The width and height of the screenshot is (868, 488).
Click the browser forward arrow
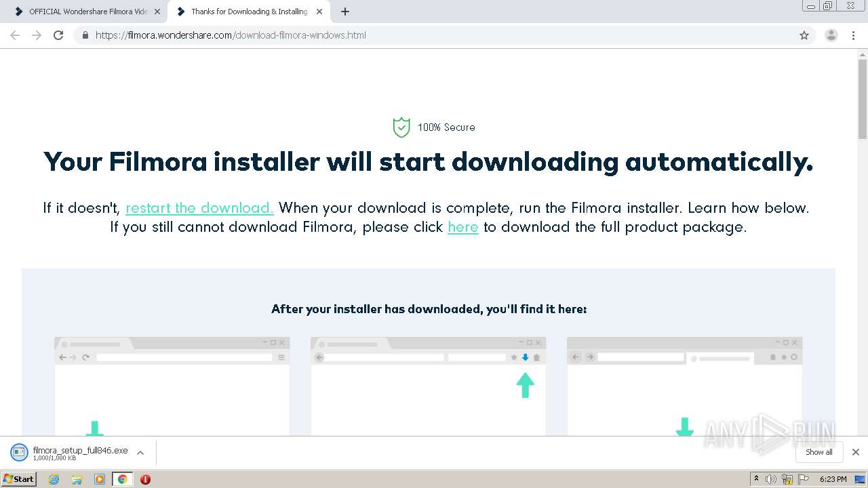pyautogui.click(x=37, y=35)
